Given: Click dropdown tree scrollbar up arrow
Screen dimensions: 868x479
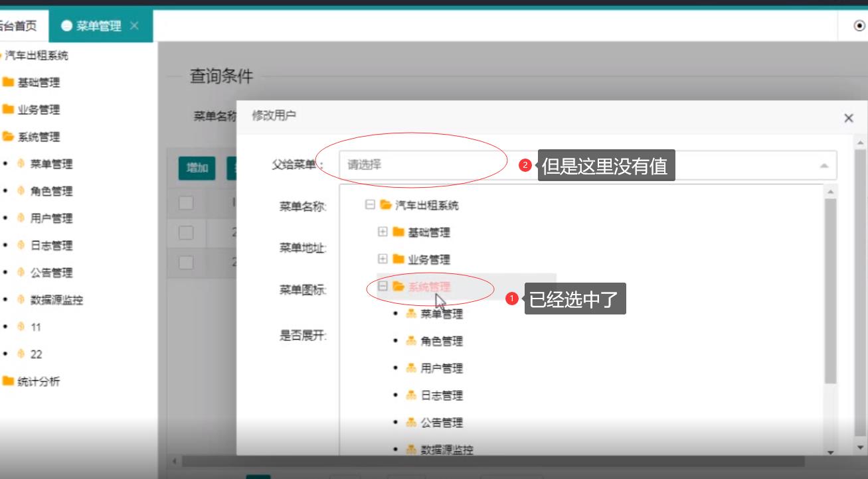Looking at the screenshot, I should point(830,191).
